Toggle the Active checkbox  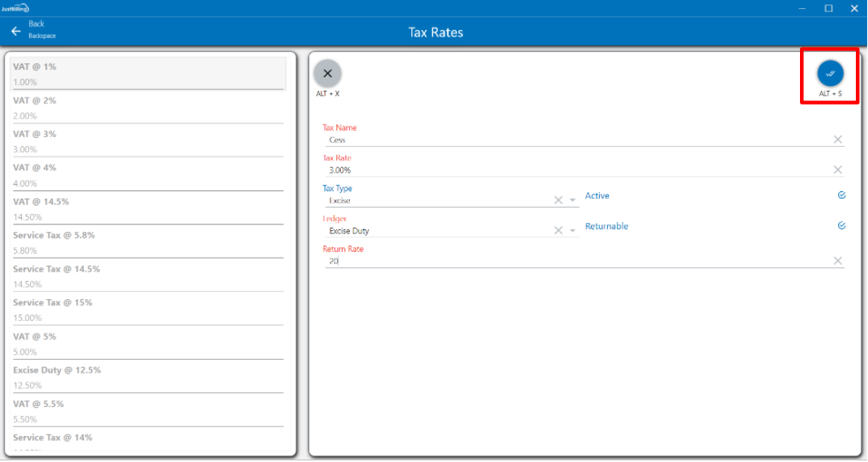[x=842, y=195]
